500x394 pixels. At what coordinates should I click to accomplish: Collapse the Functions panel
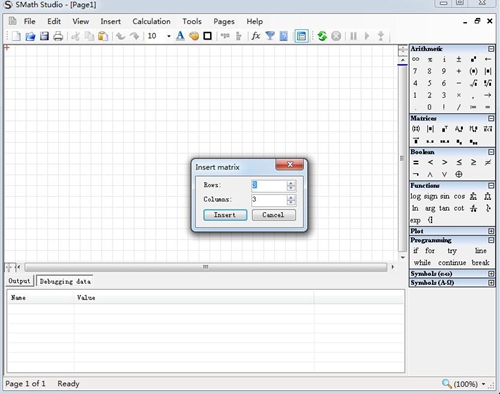click(x=491, y=186)
